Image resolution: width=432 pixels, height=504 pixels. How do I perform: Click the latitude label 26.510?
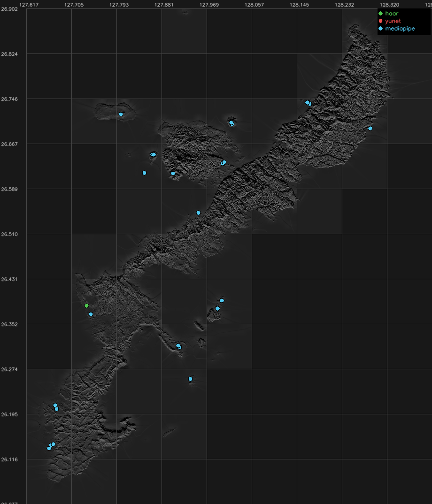point(9,234)
